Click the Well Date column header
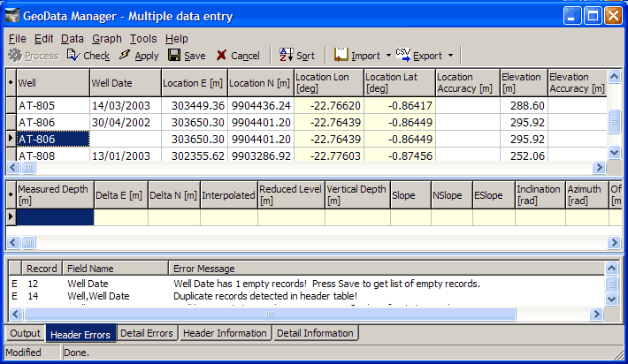 (x=126, y=83)
